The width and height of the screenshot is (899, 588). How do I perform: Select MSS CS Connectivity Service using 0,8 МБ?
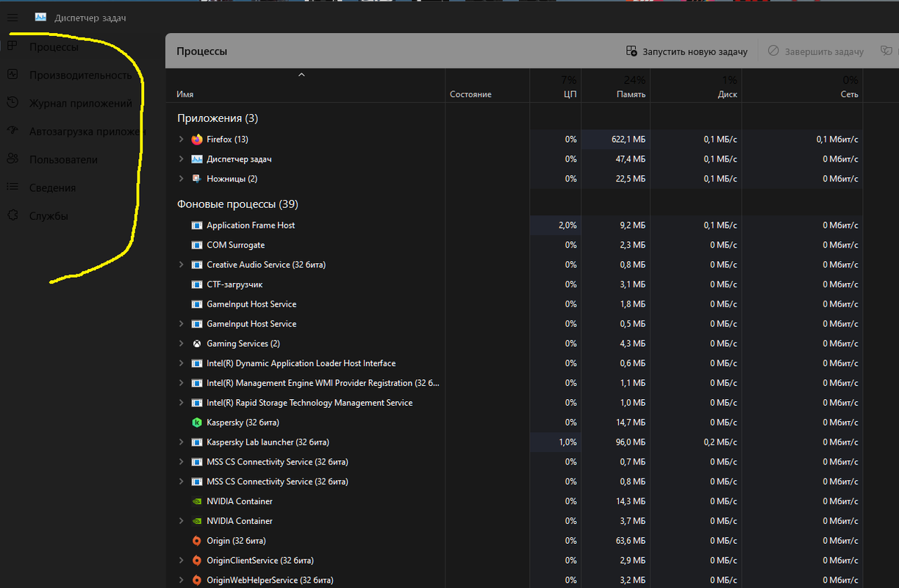[277, 481]
